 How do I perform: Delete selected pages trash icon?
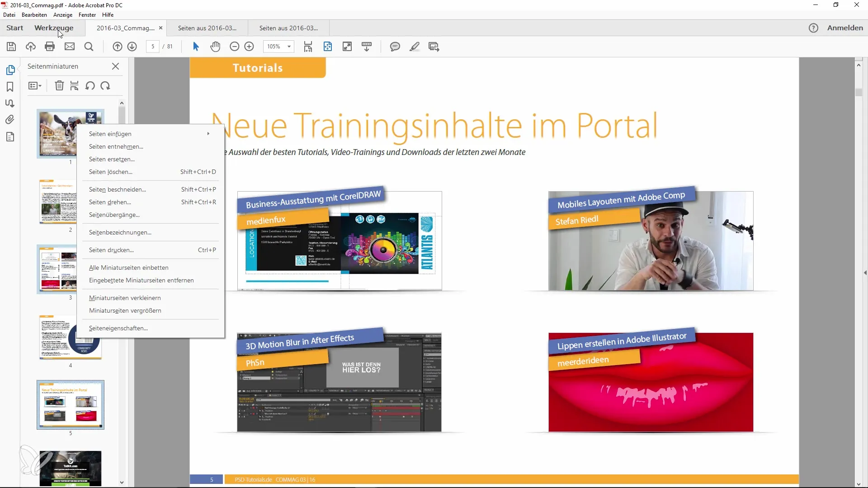point(59,86)
